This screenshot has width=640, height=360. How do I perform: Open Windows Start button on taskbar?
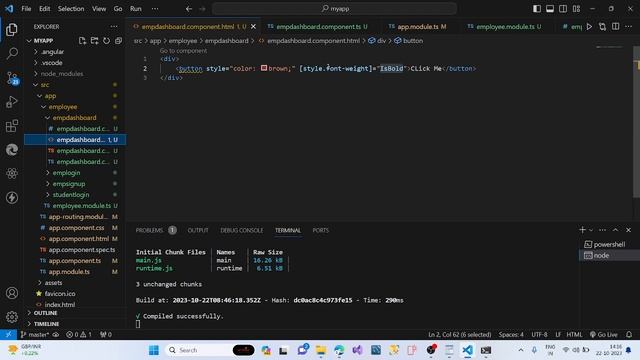154,350
